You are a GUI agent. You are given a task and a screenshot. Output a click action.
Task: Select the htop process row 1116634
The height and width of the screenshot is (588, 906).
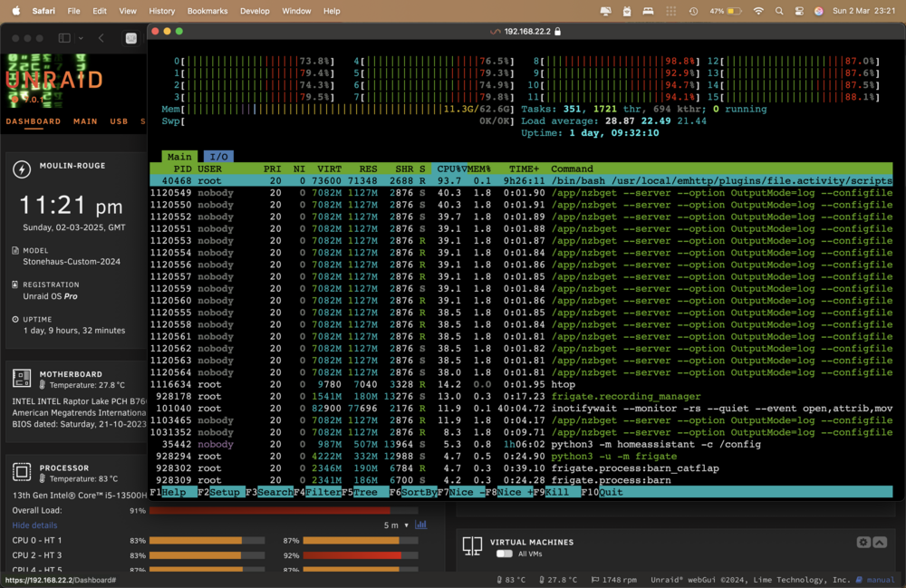(x=521, y=384)
